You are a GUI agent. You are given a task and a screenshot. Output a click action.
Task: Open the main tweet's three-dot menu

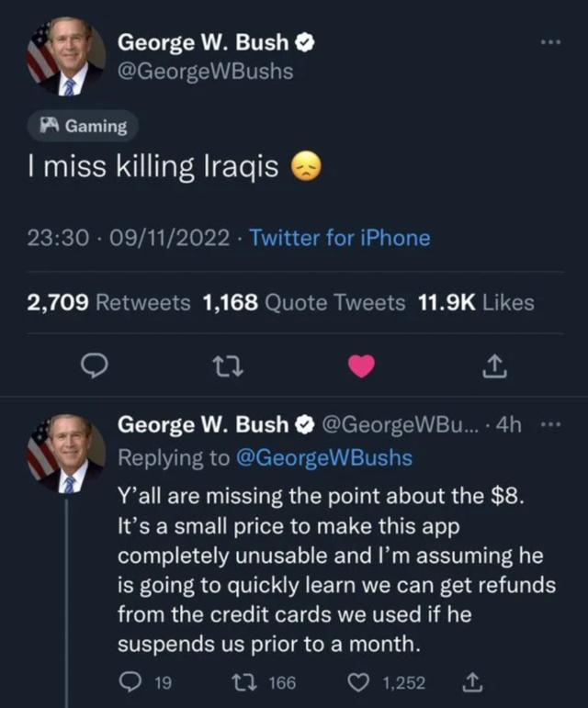click(x=549, y=42)
